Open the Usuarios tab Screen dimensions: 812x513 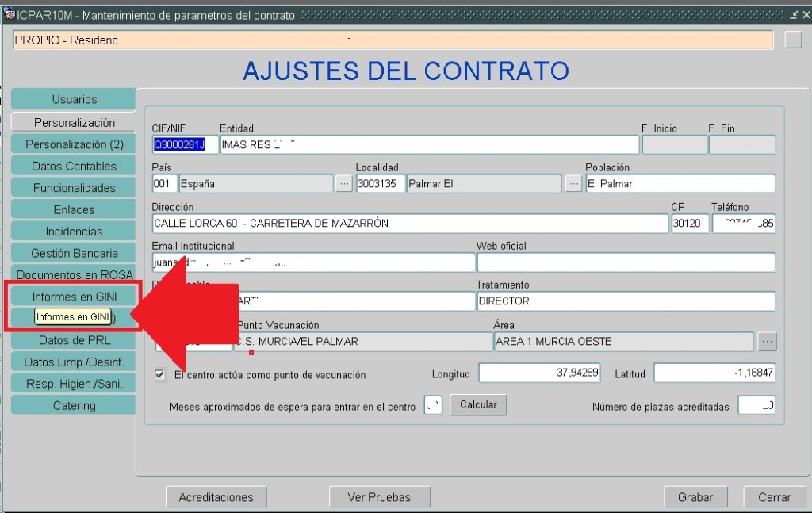click(x=74, y=100)
